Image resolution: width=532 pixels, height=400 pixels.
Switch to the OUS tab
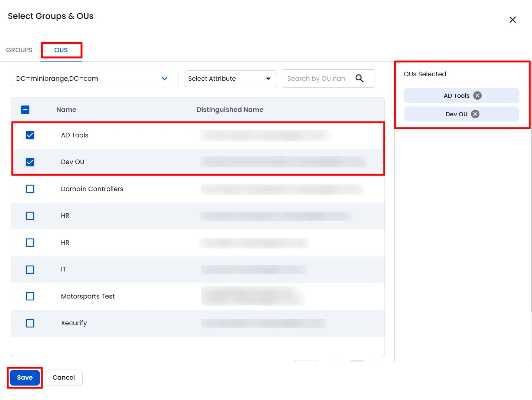[61, 50]
